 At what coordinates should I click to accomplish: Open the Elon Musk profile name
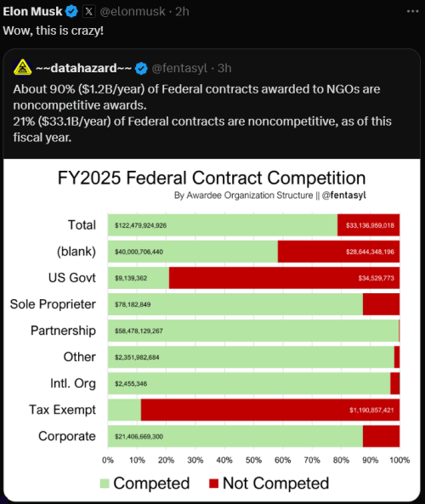32,12
